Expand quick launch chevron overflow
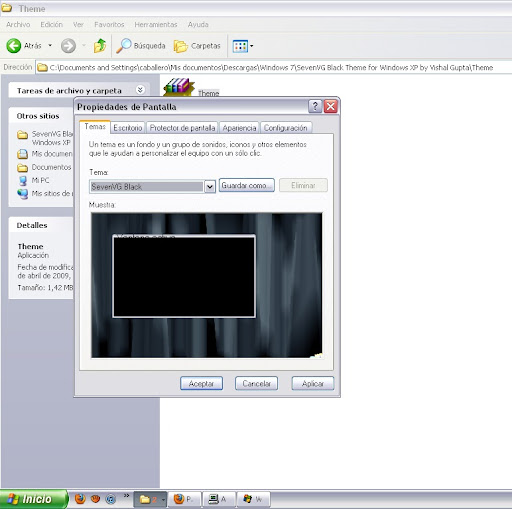 tap(126, 495)
